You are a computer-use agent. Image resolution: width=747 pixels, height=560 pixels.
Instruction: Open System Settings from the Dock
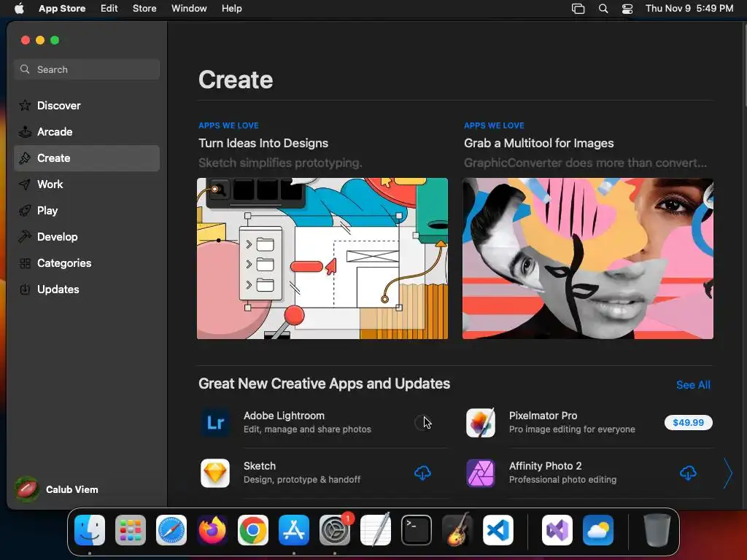pyautogui.click(x=334, y=530)
